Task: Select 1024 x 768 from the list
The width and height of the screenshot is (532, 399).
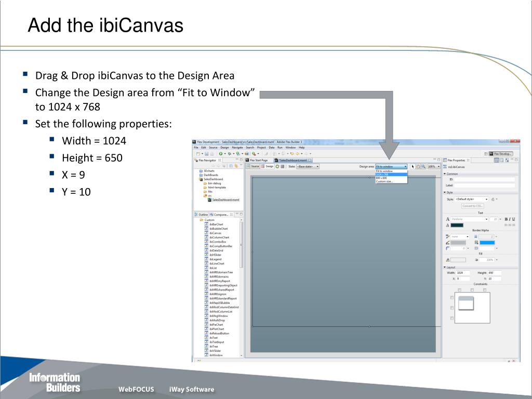Action: 391,175
